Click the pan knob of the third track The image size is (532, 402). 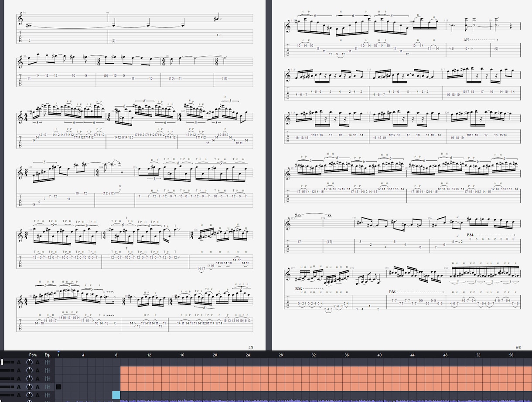(x=29, y=378)
